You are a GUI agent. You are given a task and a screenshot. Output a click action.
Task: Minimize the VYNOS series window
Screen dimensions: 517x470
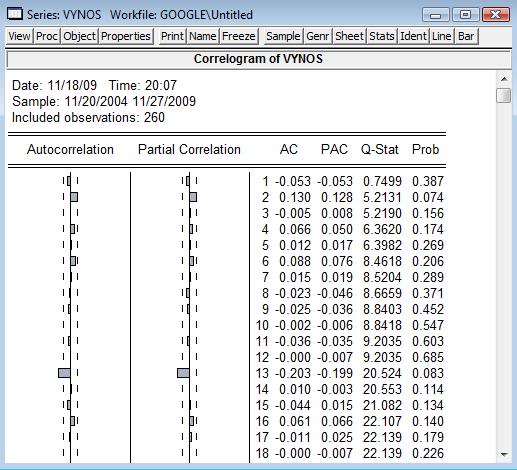click(436, 15)
